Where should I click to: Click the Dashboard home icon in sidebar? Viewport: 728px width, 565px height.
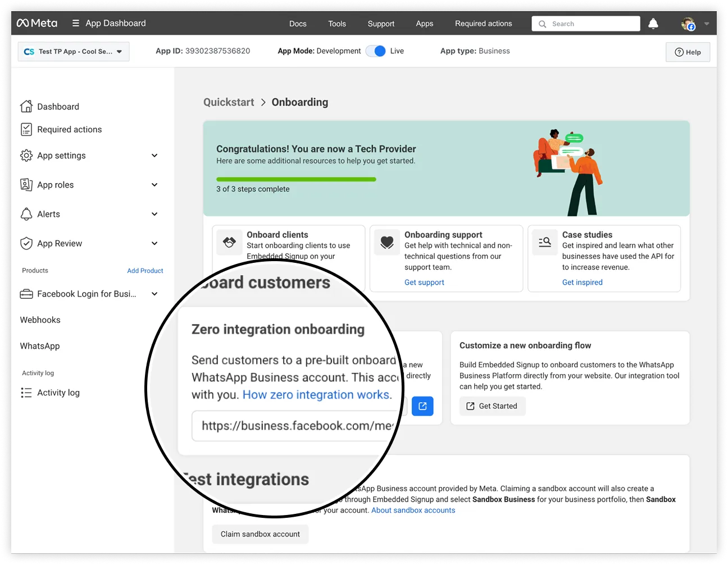[x=26, y=107]
